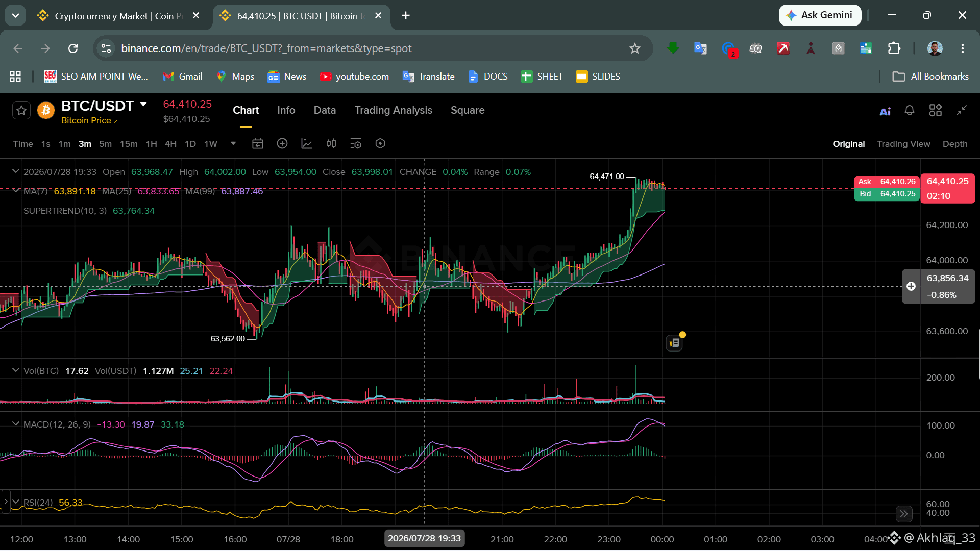This screenshot has height=551, width=980.
Task: Open the price alert bell icon
Action: [x=910, y=111]
